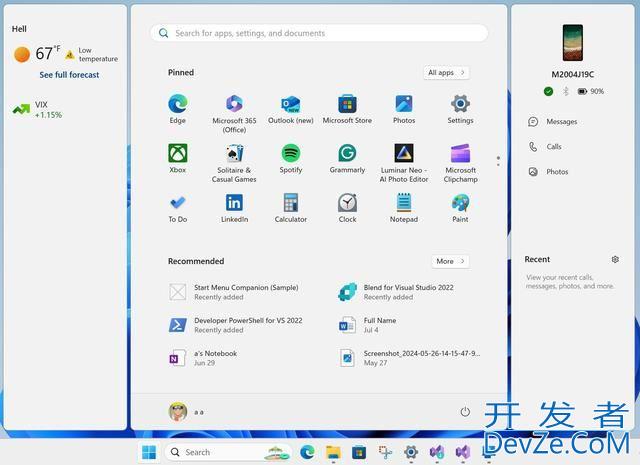Open the Full Name Word document
This screenshot has height=465, width=640.
click(368, 325)
